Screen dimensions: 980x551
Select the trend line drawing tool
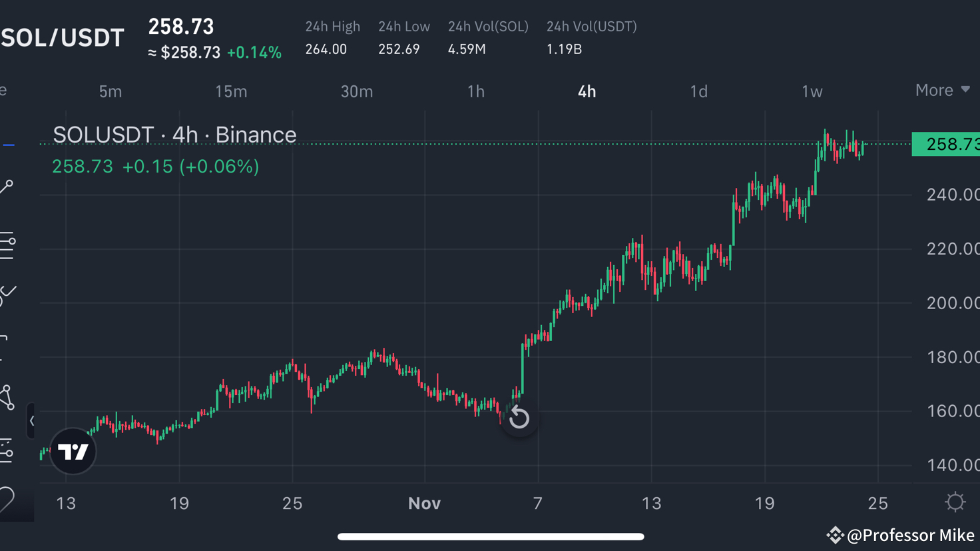point(7,187)
